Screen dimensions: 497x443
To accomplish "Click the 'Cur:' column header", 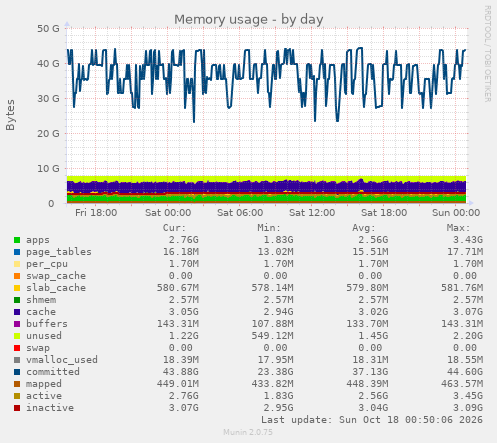I will 174,228.
